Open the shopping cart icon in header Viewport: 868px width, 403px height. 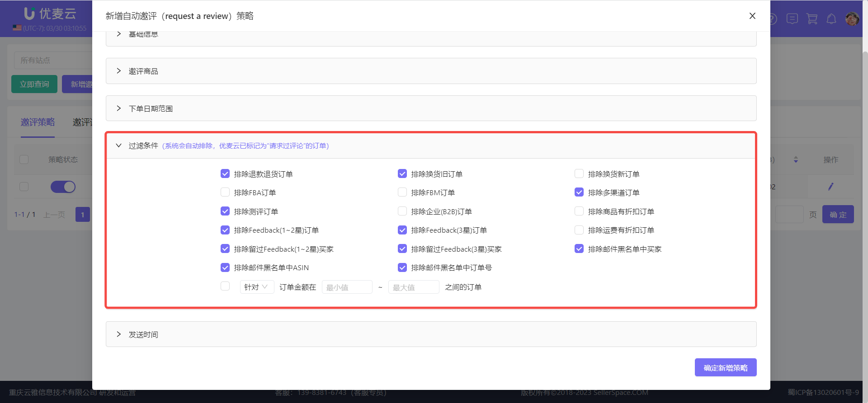coord(812,19)
